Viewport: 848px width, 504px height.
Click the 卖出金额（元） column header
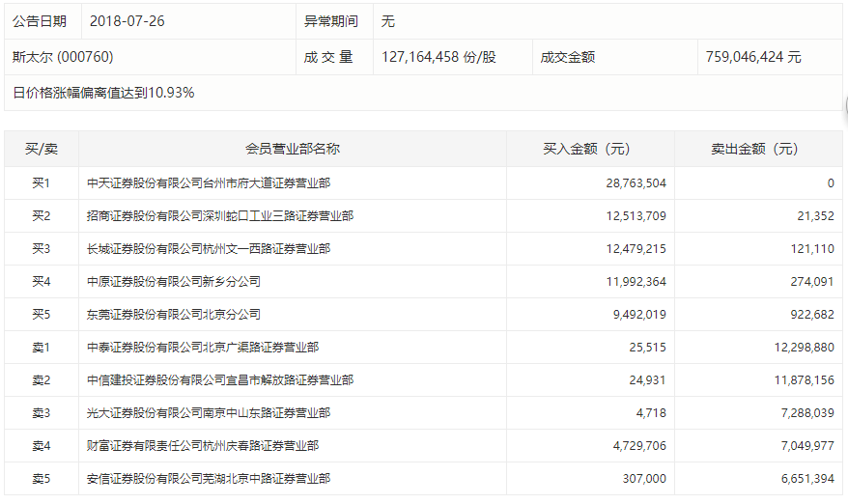tap(754, 150)
